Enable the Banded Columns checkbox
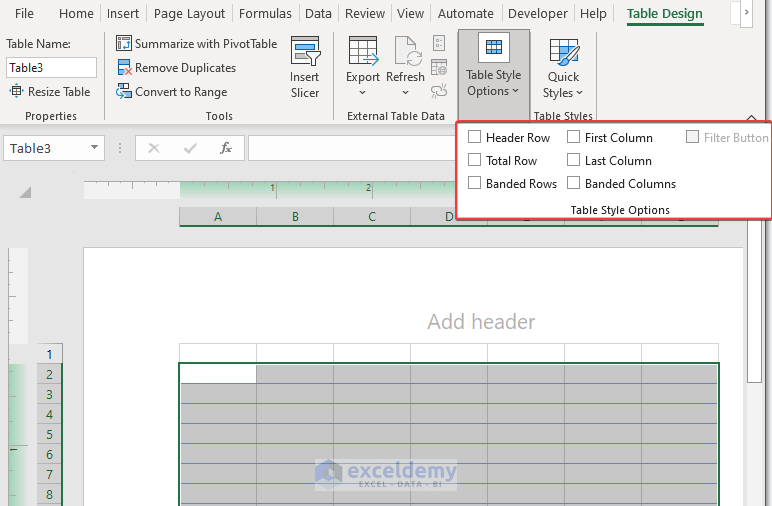772x506 pixels. point(573,183)
